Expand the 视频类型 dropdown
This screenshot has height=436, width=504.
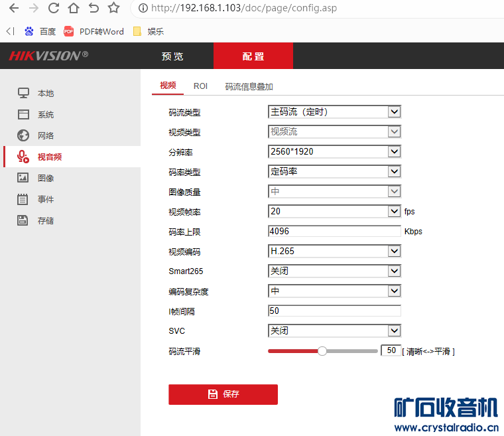coord(334,131)
